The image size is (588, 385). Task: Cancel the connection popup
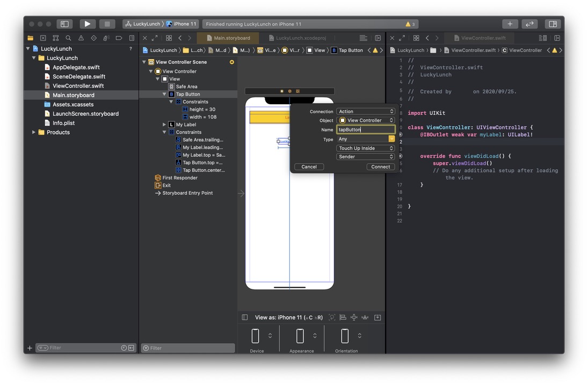tap(309, 167)
